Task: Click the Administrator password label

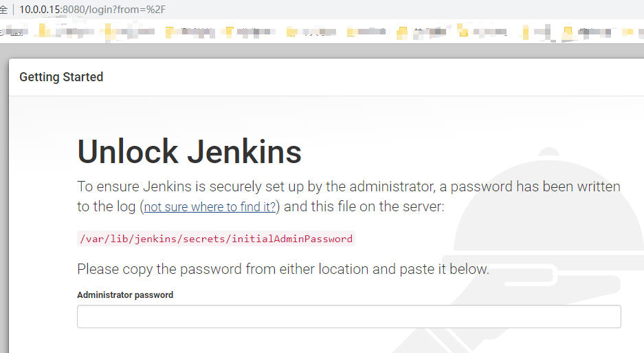Action: coord(125,295)
